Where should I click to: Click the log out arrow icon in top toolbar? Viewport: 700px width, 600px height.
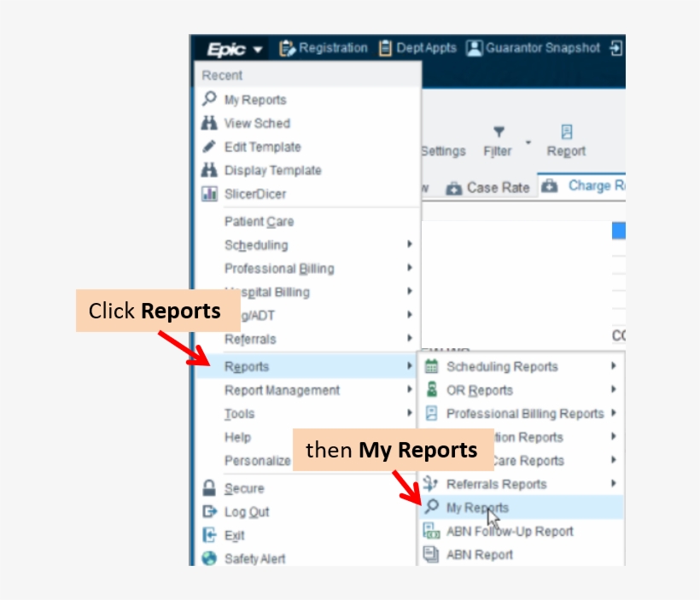click(616, 48)
